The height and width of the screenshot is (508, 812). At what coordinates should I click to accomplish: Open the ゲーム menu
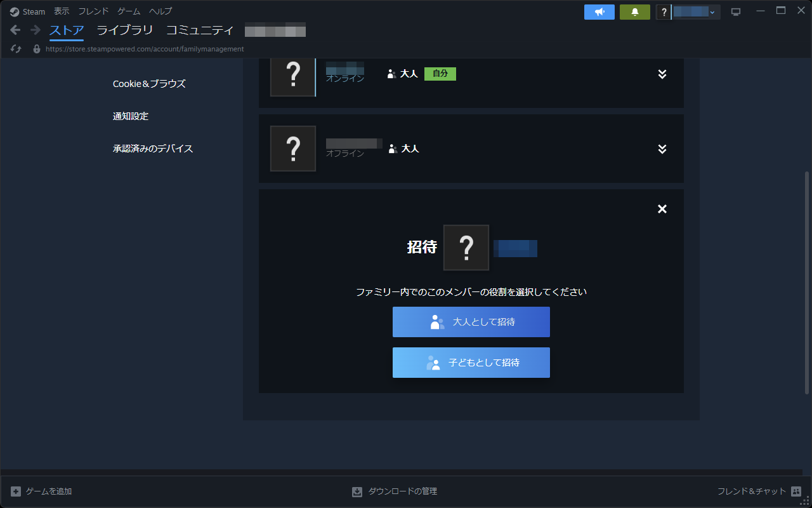[129, 11]
